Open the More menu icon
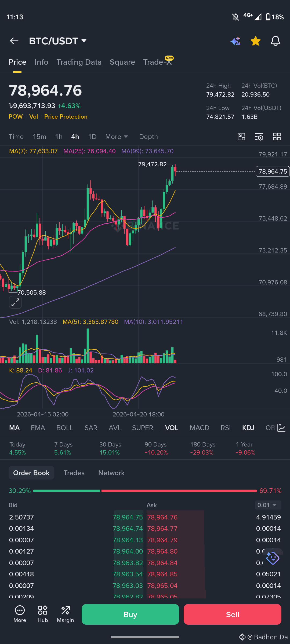 [20, 614]
